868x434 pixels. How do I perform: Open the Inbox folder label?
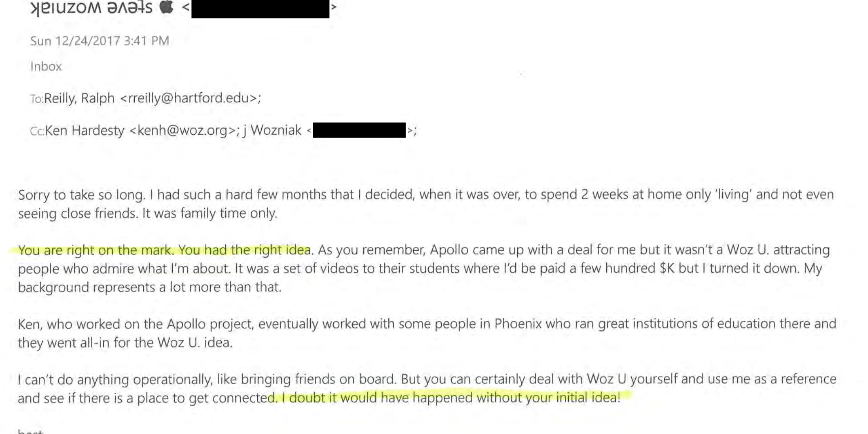click(46, 66)
